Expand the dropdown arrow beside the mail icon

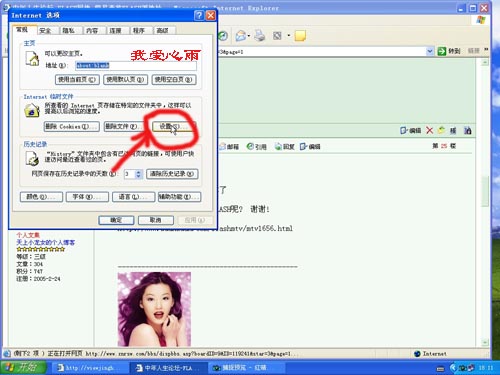(249, 36)
